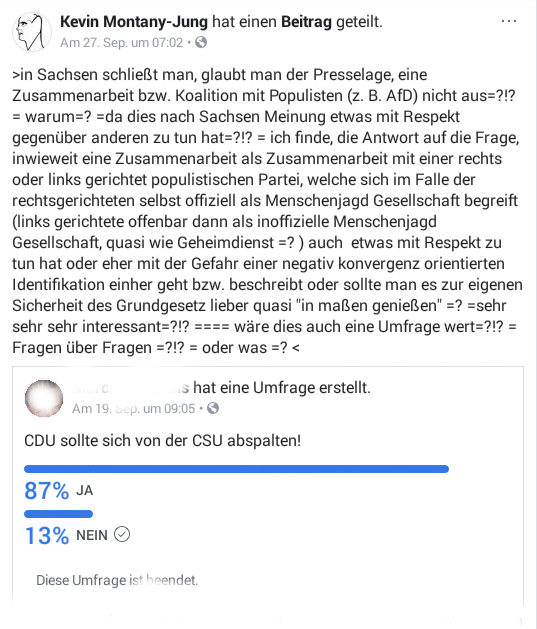537x629 pixels.
Task: Click the 'Diese Umfrage ist beendet.' notice
Action: (117, 580)
